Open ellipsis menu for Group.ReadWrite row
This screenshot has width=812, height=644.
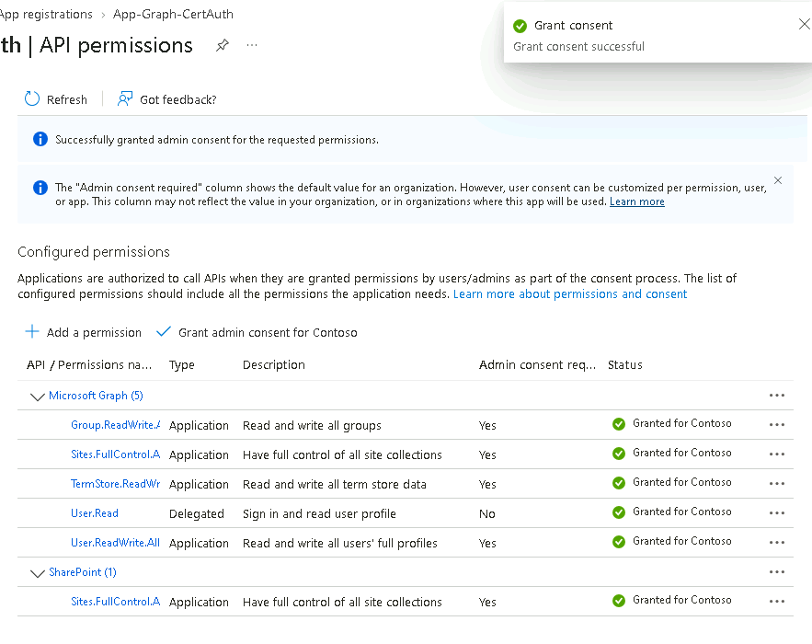pos(777,425)
